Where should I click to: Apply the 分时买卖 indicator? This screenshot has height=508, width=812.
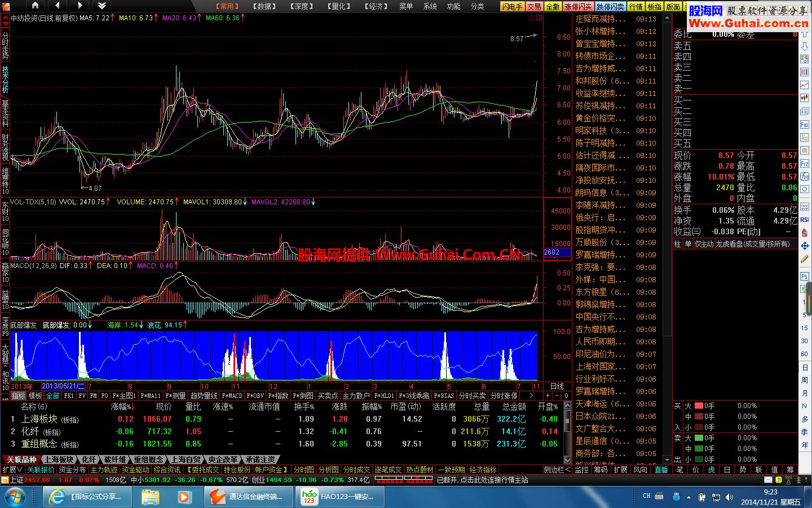[x=472, y=396]
